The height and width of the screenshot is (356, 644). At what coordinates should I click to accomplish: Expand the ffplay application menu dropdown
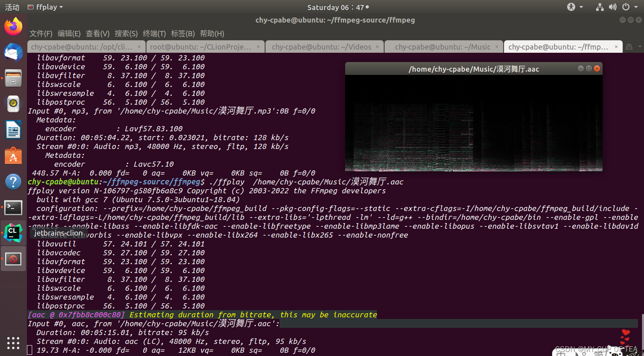pyautogui.click(x=61, y=7)
